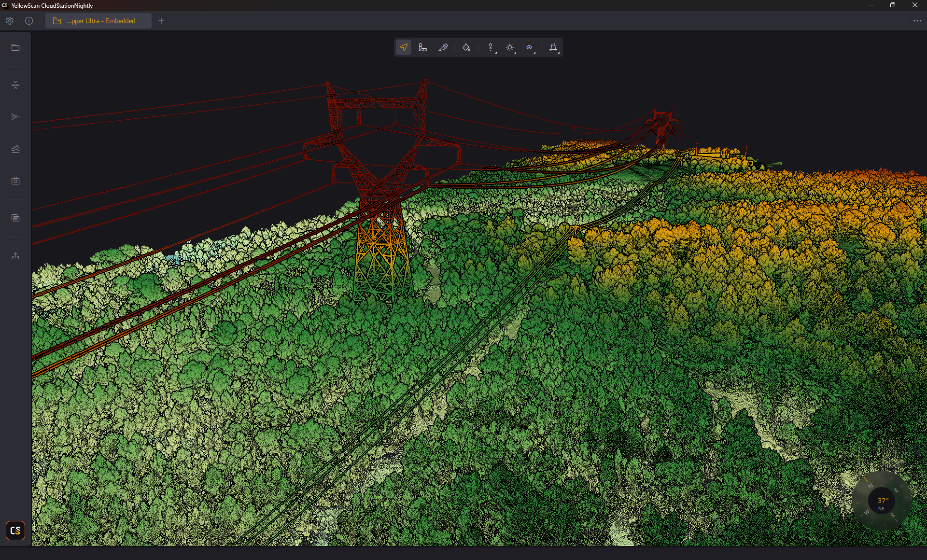This screenshot has width=927, height=560.
Task: Open the strip adjustment sidebar tool
Action: (15, 85)
